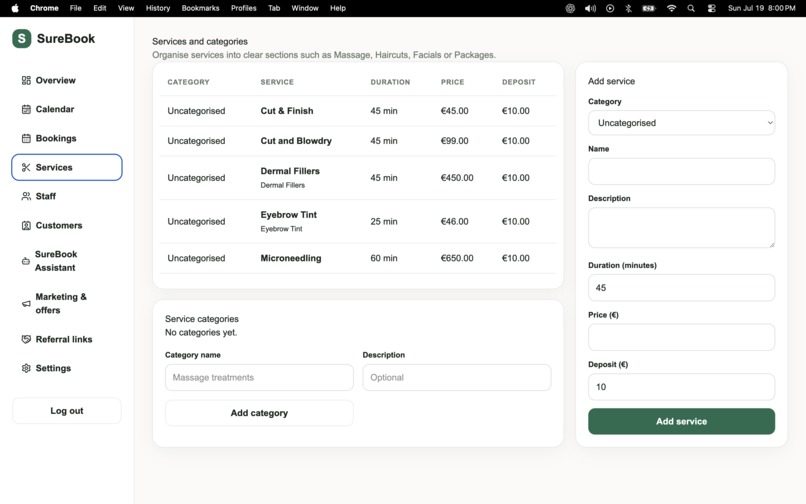Viewport: 806px width, 504px height.
Task: Click the Staff people icon
Action: tap(26, 196)
